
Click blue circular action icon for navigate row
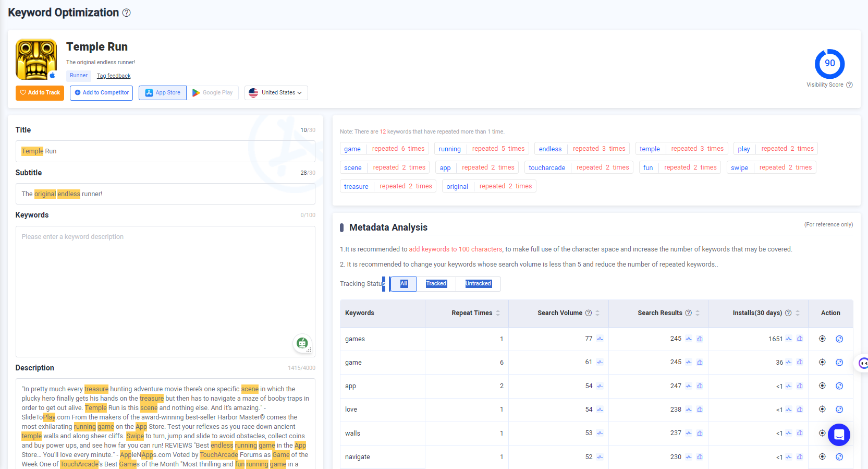(x=839, y=457)
